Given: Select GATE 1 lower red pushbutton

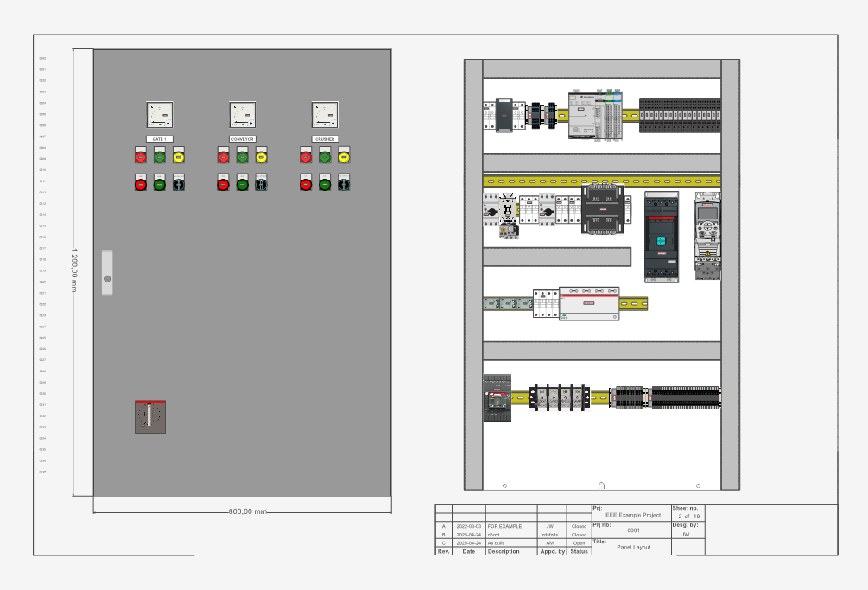Looking at the screenshot, I should tap(141, 182).
